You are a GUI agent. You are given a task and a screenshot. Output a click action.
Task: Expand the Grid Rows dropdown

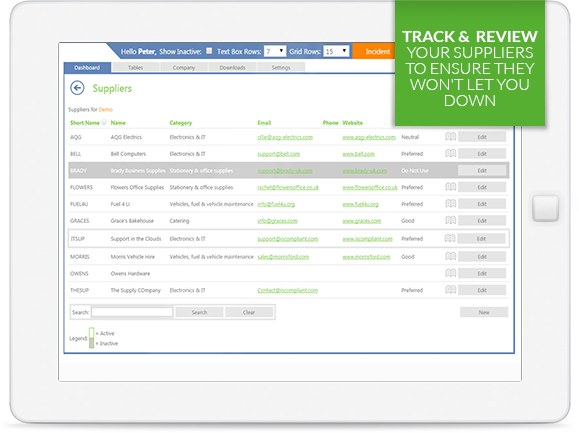click(336, 51)
